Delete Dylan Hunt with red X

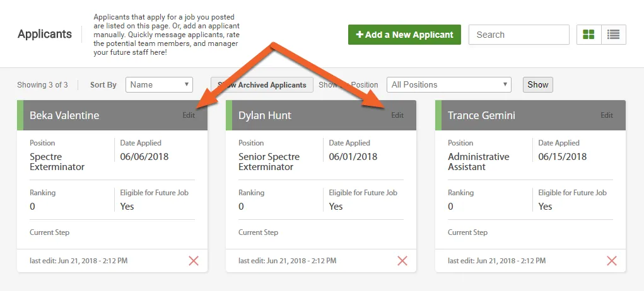click(x=402, y=261)
